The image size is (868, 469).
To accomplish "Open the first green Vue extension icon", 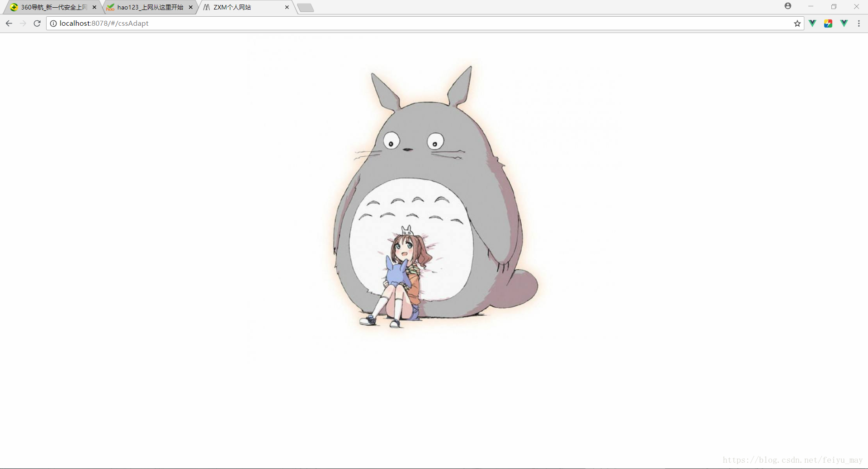I will point(812,23).
